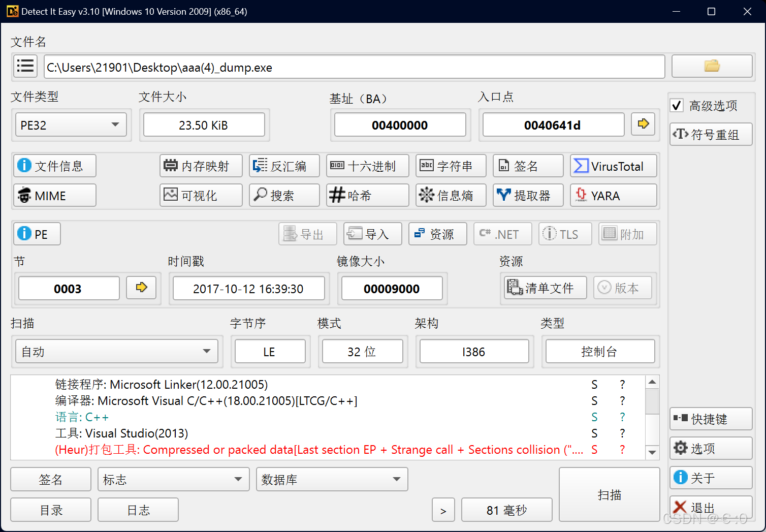The height and width of the screenshot is (532, 766).
Task: Open the 十六进制 hex viewer
Action: [367, 166]
